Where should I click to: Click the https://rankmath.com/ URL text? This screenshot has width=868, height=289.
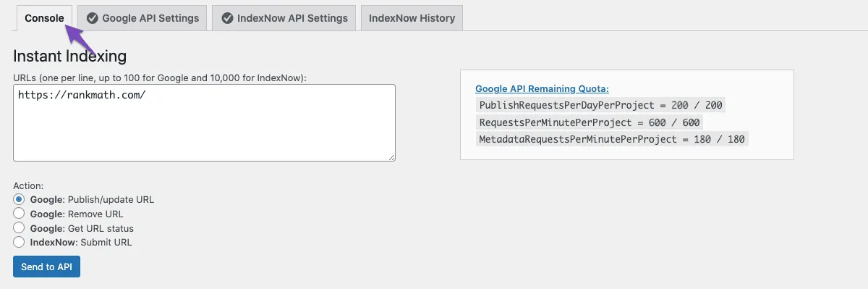coord(82,95)
